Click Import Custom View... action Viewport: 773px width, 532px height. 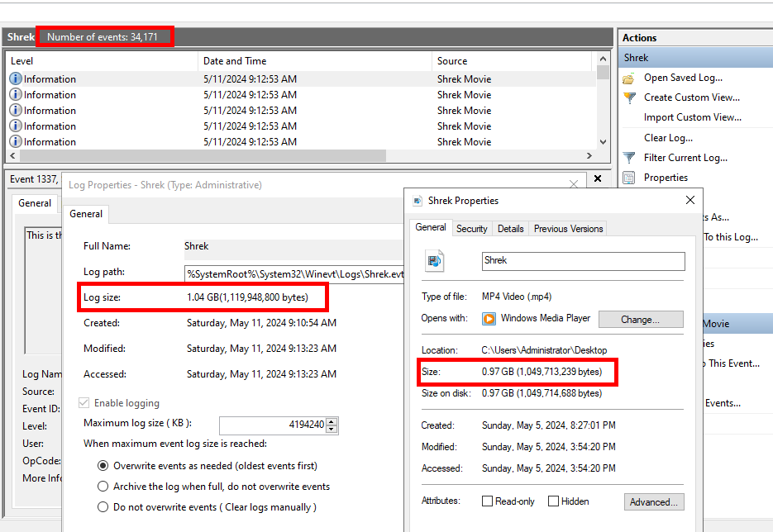[x=692, y=117]
